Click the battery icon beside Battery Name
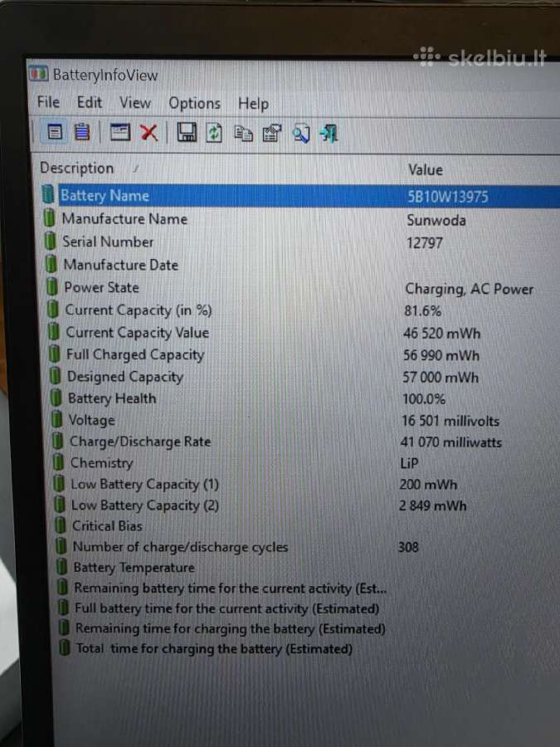560x747 pixels. coord(47,194)
